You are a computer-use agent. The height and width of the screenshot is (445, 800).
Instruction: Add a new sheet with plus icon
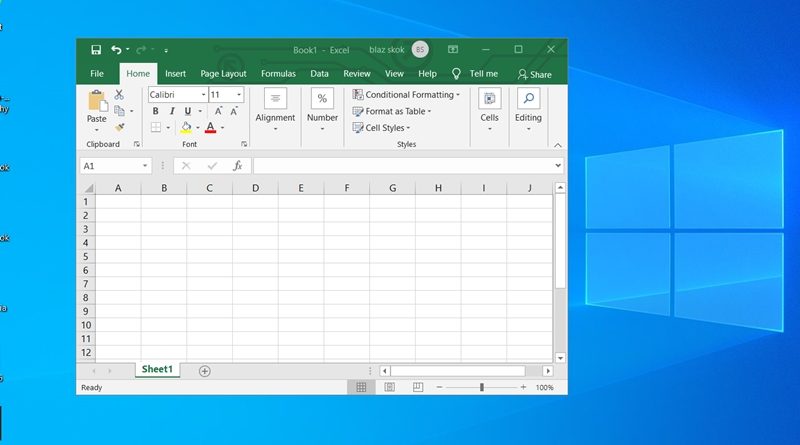click(x=205, y=371)
